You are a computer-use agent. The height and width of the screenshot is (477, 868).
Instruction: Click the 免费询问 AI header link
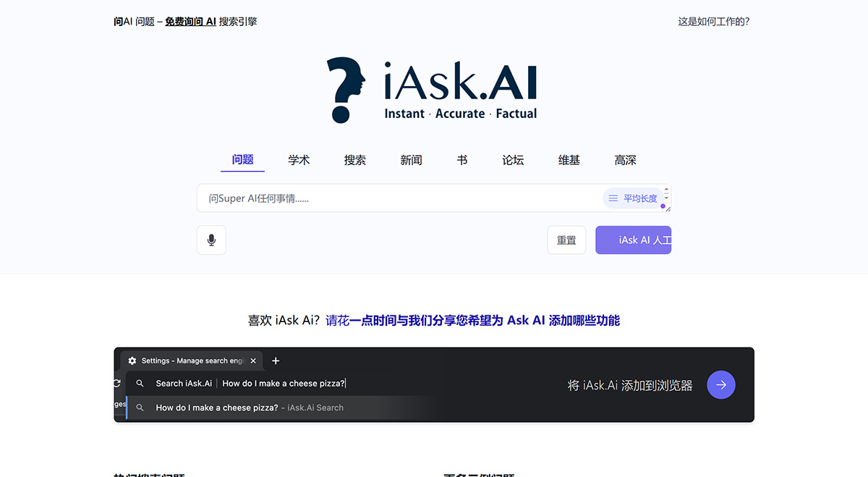tap(190, 22)
